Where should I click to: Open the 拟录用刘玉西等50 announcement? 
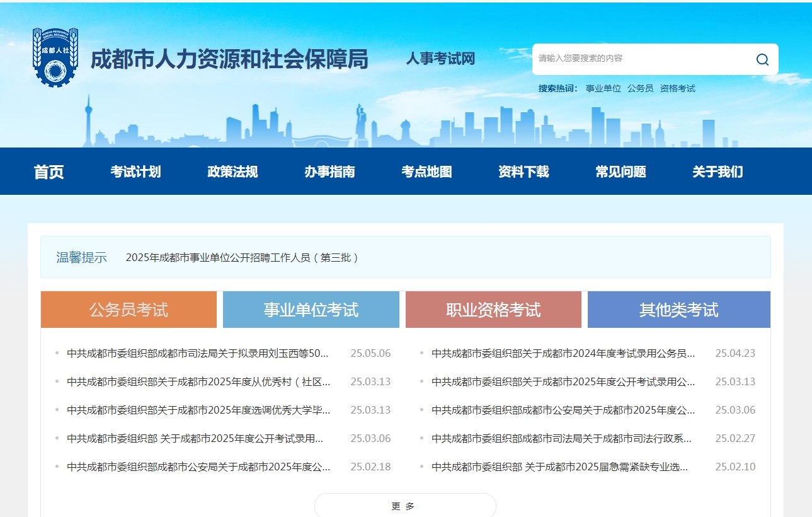[197, 354]
